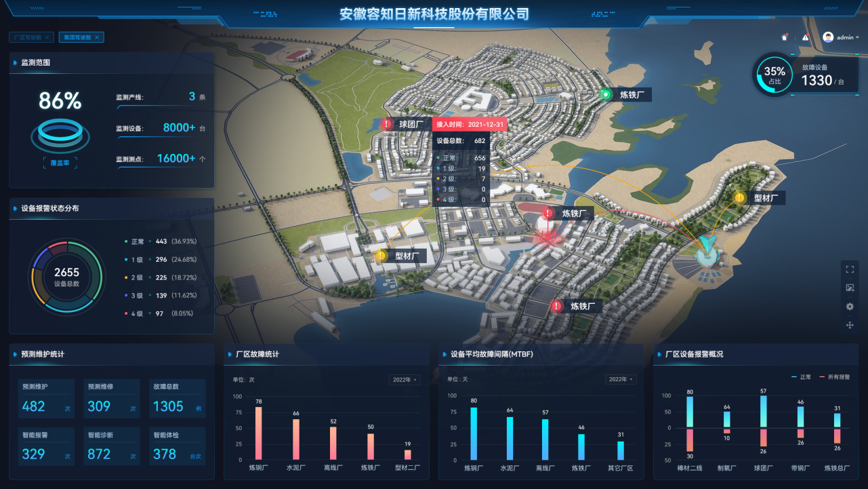Select the move/pan arrows tool
The width and height of the screenshot is (868, 489).
(x=850, y=326)
